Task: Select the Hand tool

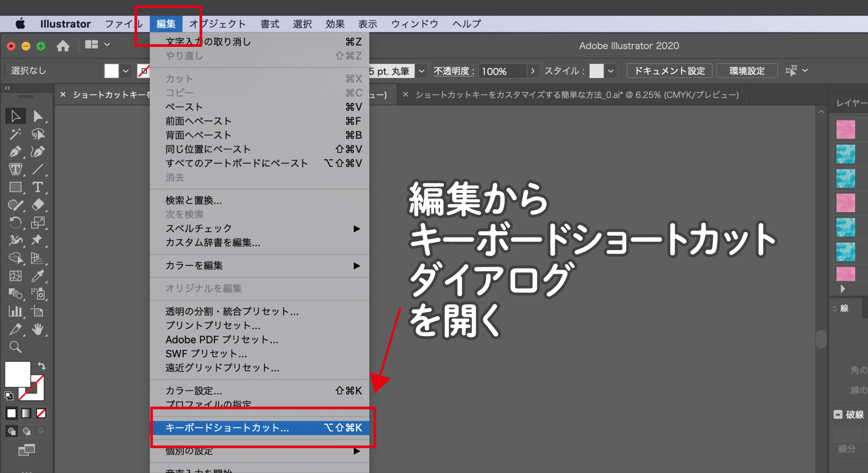Action: click(38, 329)
